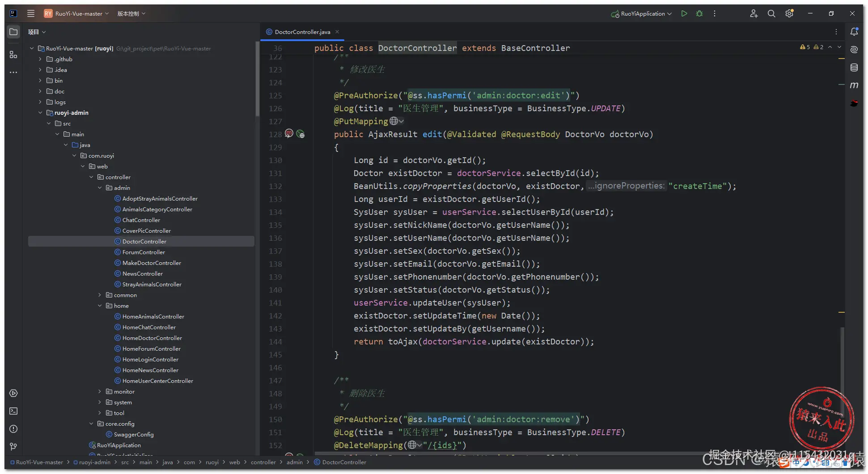The width and height of the screenshot is (868, 474).
Task: Click the warnings count indicator
Action: (811, 47)
